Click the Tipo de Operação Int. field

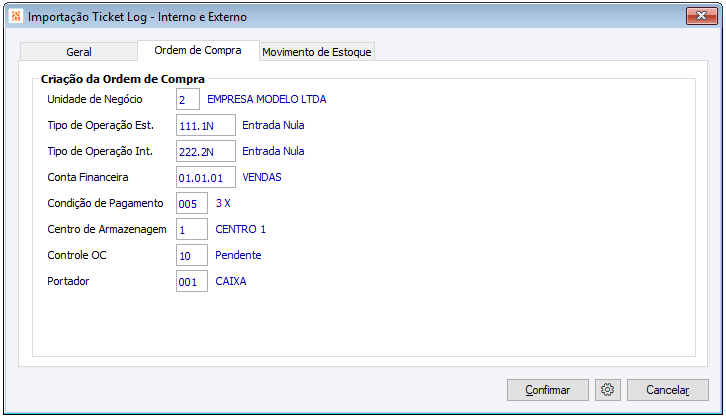(206, 151)
